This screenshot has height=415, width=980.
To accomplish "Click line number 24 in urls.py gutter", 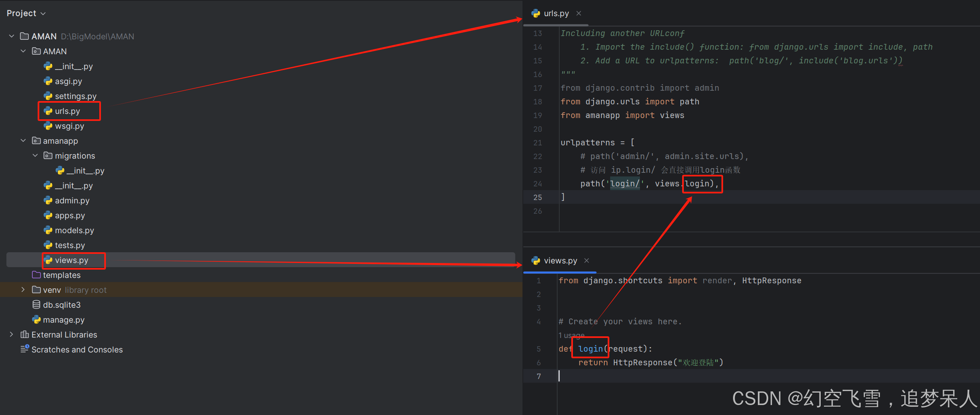I will point(537,183).
